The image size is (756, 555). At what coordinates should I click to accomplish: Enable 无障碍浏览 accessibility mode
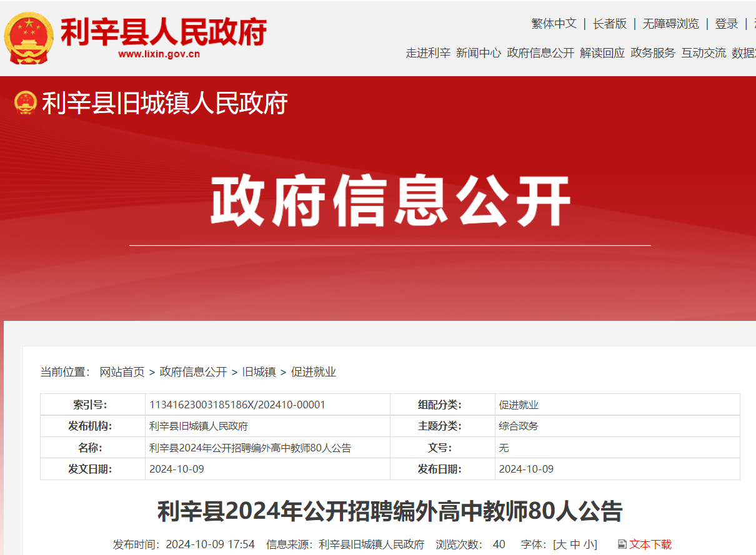tap(671, 24)
